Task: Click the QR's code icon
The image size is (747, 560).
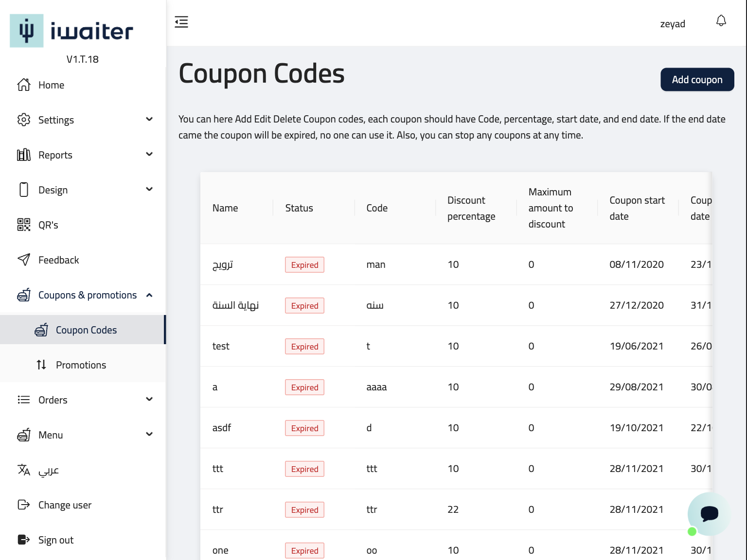Action: [24, 225]
